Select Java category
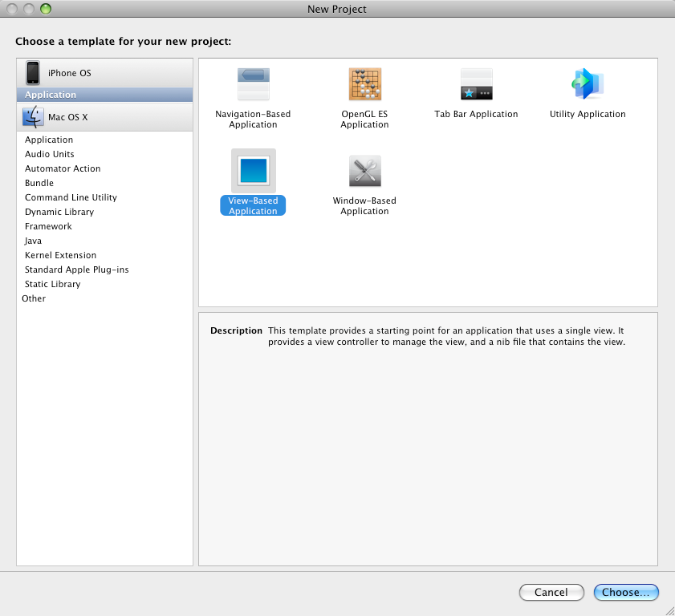 (104, 241)
